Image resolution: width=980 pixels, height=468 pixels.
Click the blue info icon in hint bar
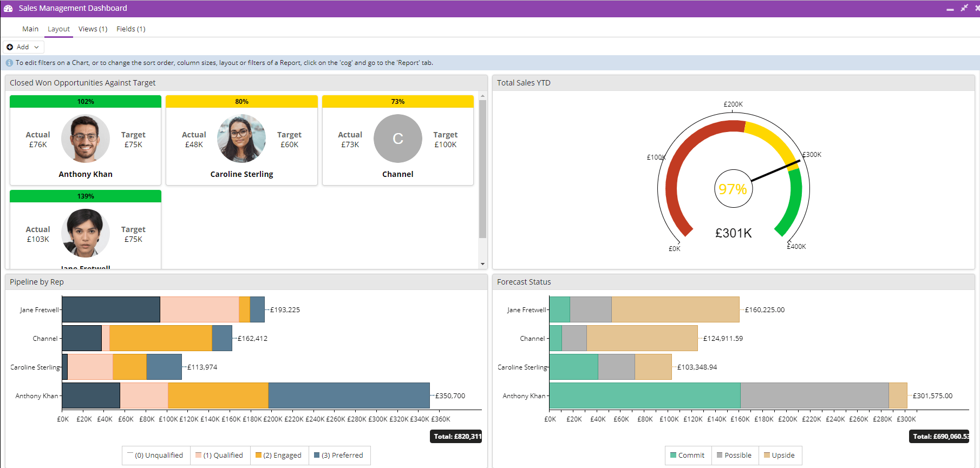pyautogui.click(x=9, y=63)
